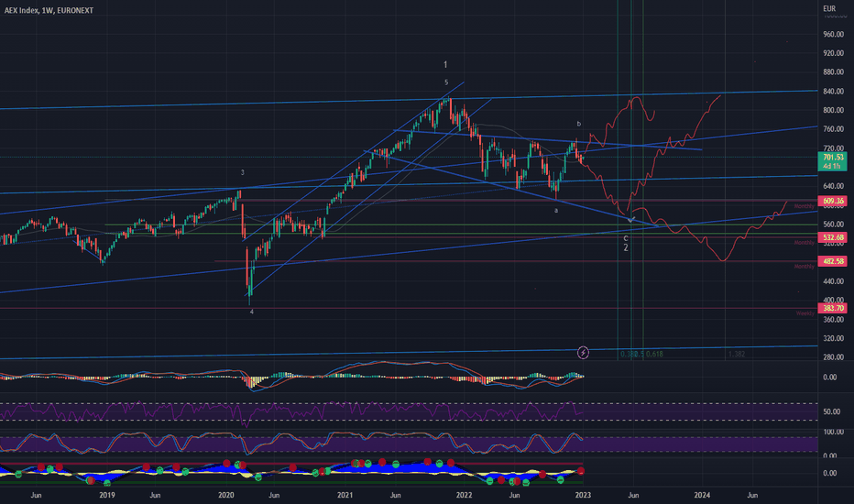
Task: Select the wave label 5 near the peak
Action: [446, 82]
